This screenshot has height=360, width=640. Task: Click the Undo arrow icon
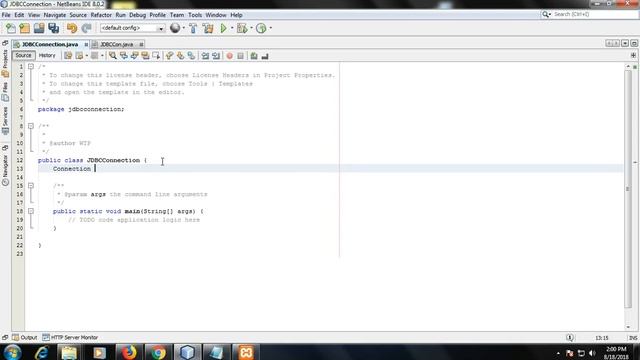point(72,28)
